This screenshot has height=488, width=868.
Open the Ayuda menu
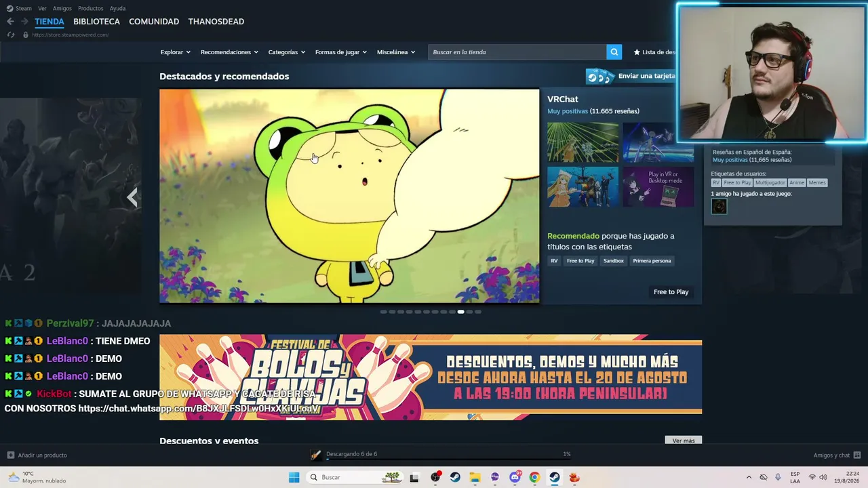pos(117,8)
